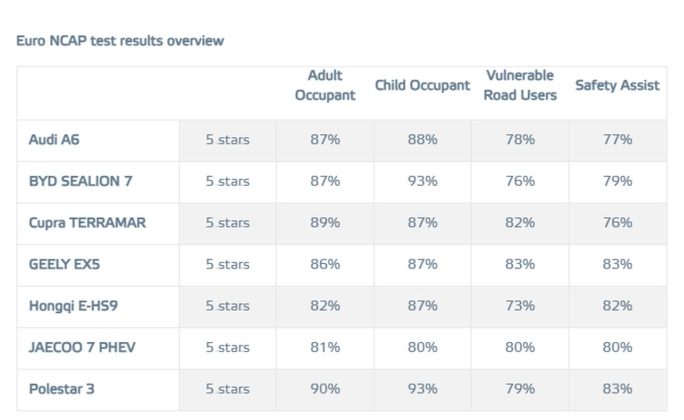Open the GEELY EX5 result
Screen dimensions: 684x420
[x=67, y=264]
